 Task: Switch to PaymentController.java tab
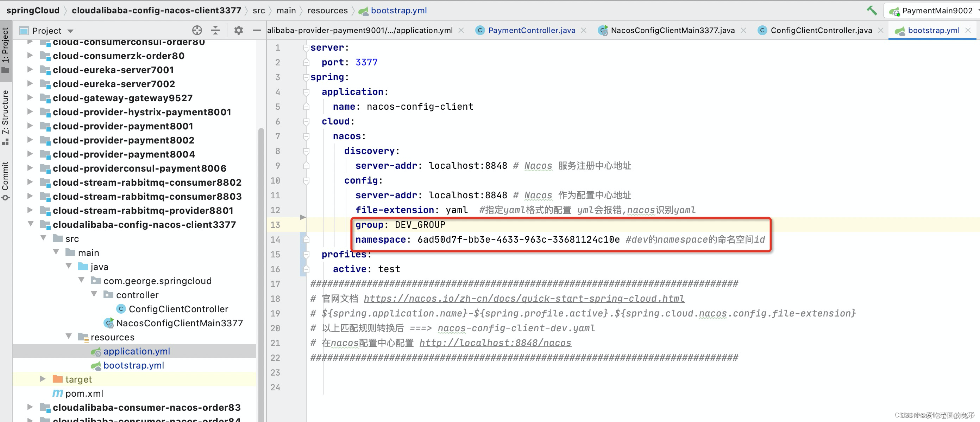[532, 30]
